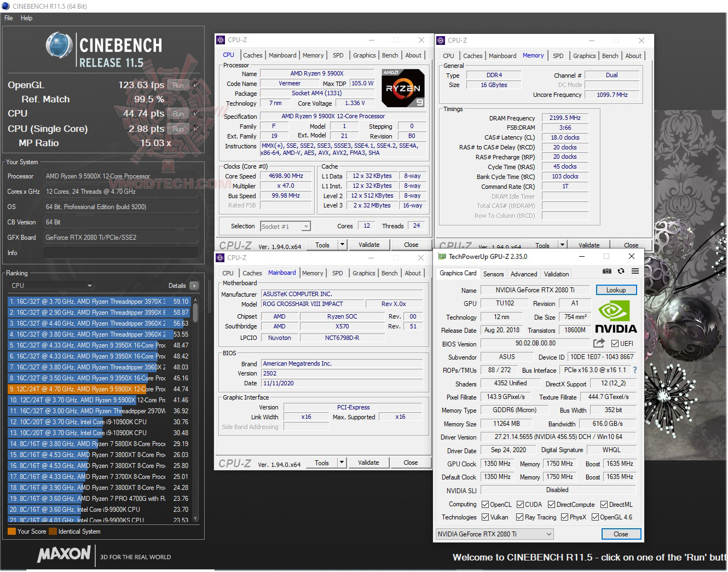Click the Cinebench sphere logo
This screenshot has width=728, height=572.
59,45
